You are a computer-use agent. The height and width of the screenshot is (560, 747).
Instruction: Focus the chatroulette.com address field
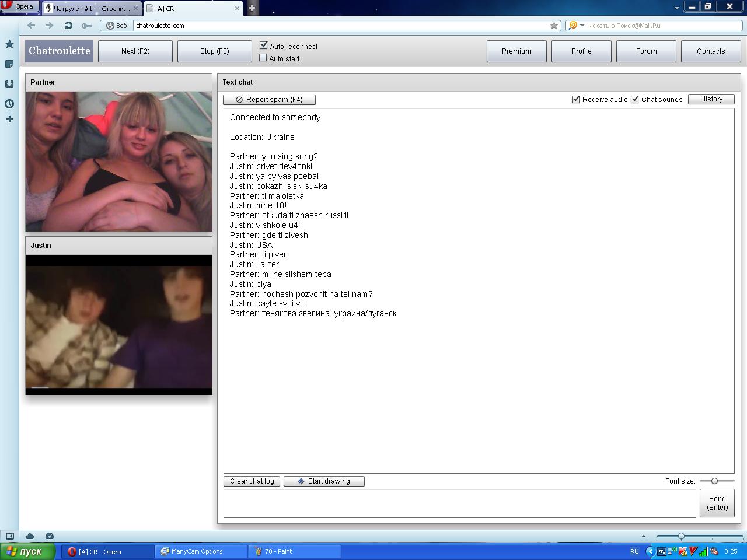pos(340,26)
